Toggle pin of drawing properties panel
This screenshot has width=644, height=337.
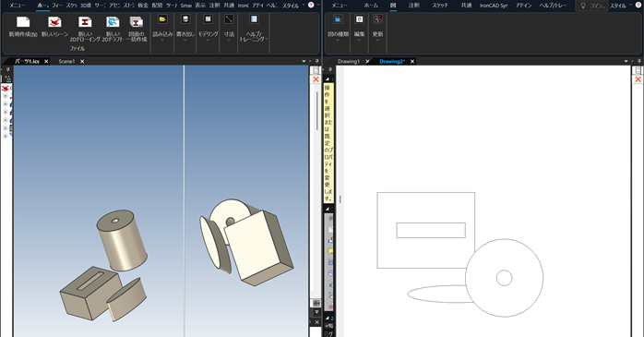pos(329,69)
